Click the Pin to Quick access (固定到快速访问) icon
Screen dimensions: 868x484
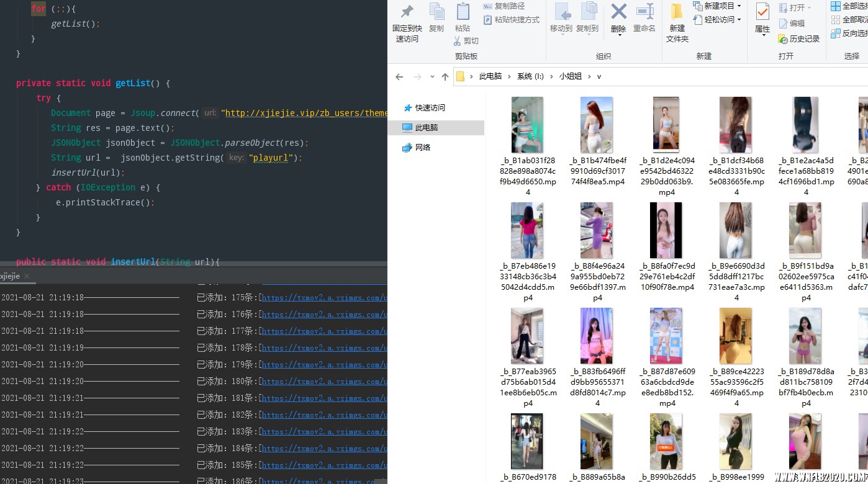coord(407,12)
